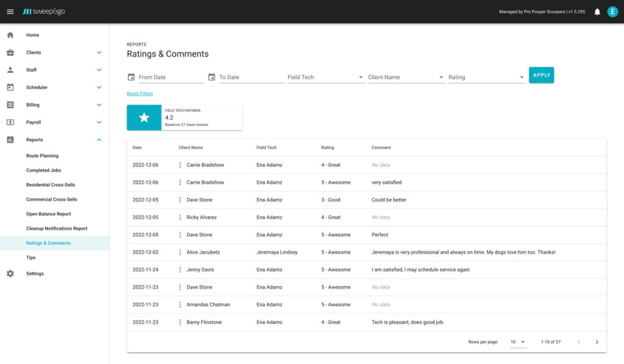Open the Client Name filter dropdown

(x=406, y=77)
